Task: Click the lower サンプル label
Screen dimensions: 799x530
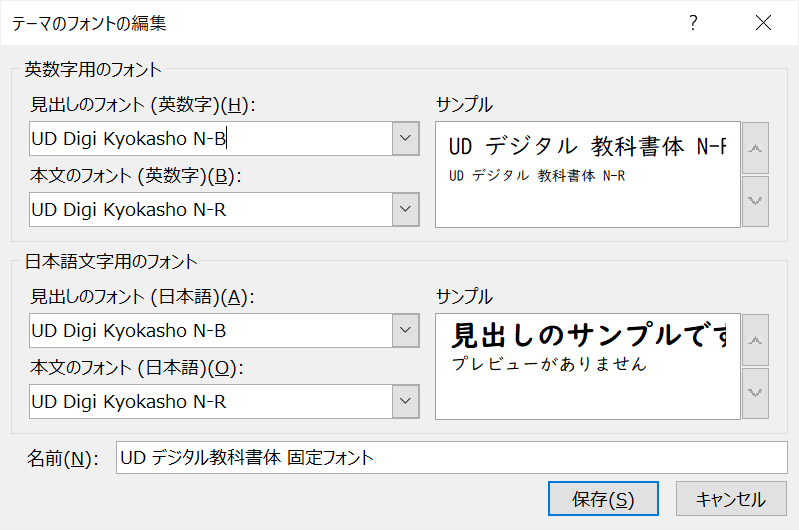Action: tap(464, 297)
